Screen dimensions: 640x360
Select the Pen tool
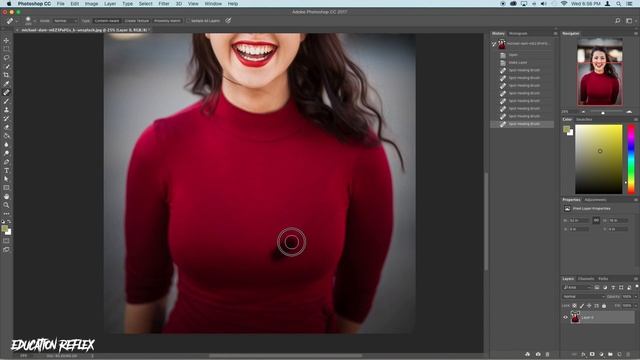pos(6,162)
